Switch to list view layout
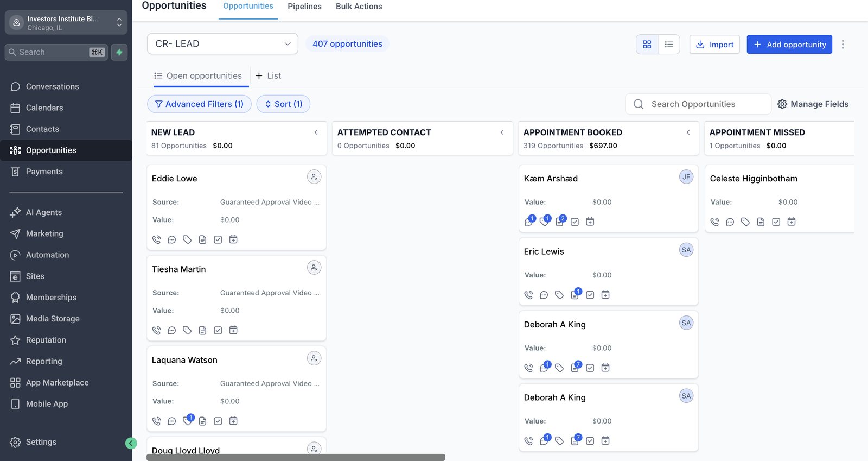Viewport: 868px width, 461px height. point(669,45)
